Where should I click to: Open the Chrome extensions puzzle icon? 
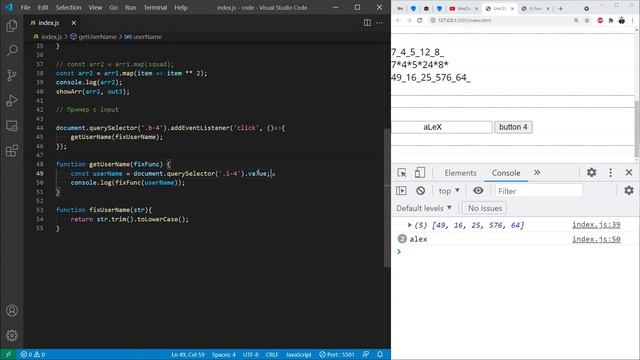coord(611,20)
